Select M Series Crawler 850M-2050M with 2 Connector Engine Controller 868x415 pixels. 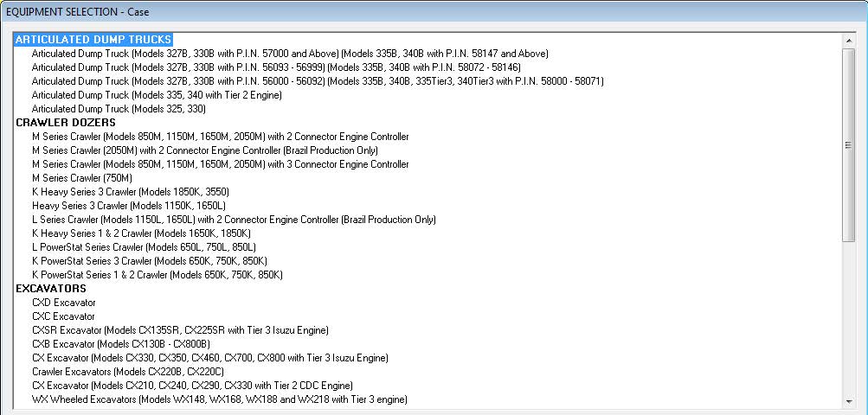[221, 137]
